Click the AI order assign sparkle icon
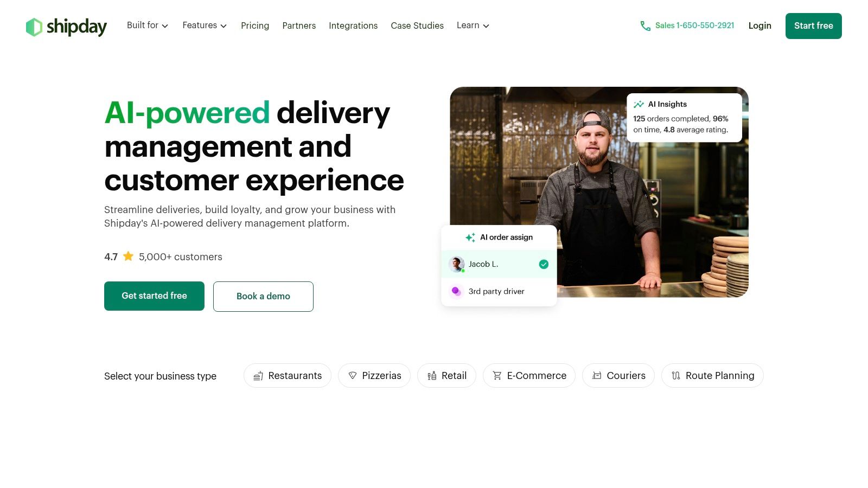The width and height of the screenshot is (868, 488). pos(470,237)
